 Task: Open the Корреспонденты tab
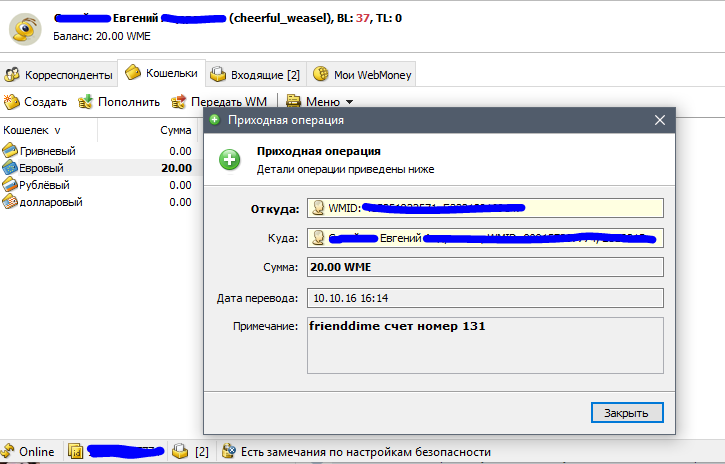tap(59, 74)
